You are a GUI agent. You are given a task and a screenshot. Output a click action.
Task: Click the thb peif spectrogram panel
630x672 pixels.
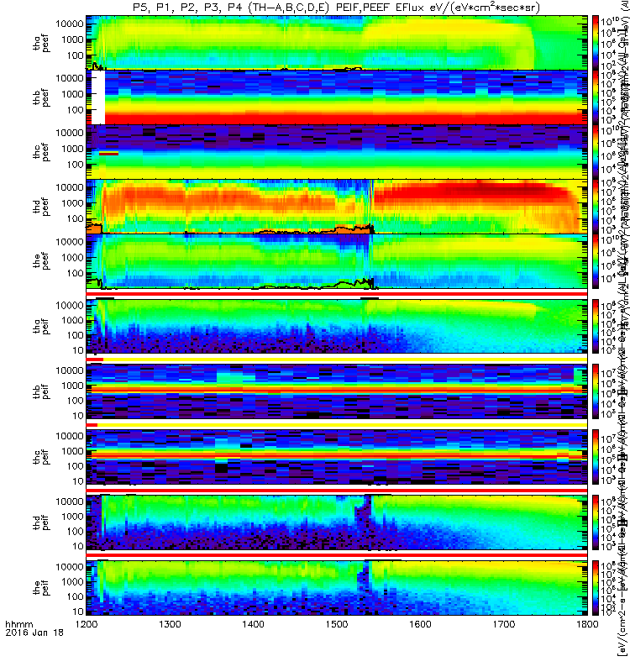point(337,391)
